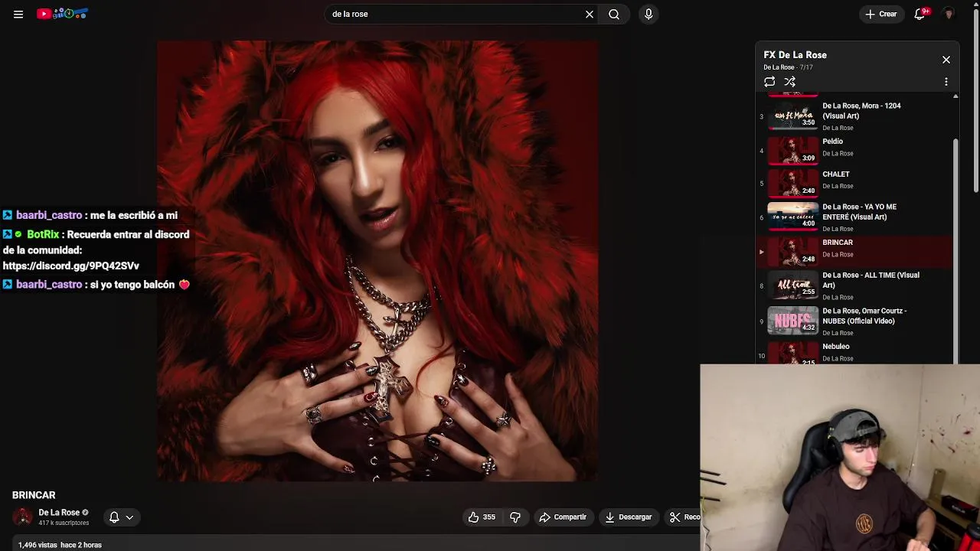Open discord.gg/9PQ42SVv chat link

pos(71,266)
